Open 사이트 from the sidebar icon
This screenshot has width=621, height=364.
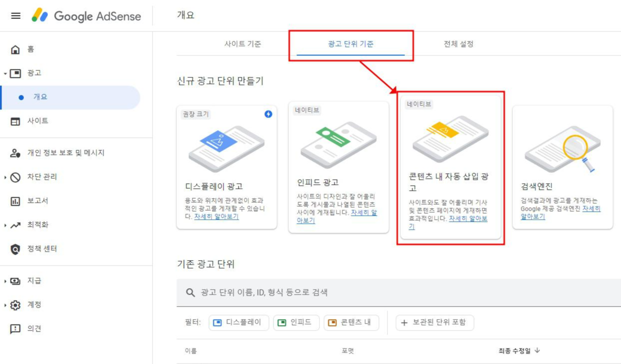coord(16,120)
